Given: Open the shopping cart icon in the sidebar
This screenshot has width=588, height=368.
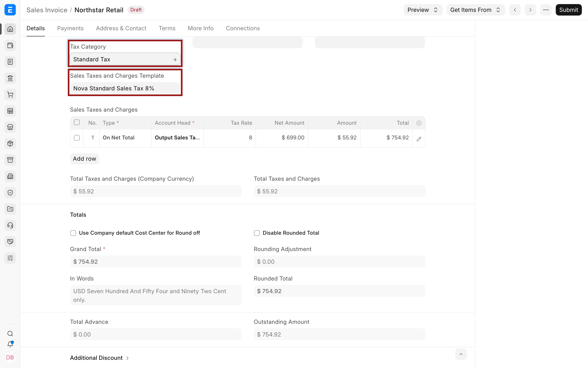Looking at the screenshot, I should [x=10, y=94].
